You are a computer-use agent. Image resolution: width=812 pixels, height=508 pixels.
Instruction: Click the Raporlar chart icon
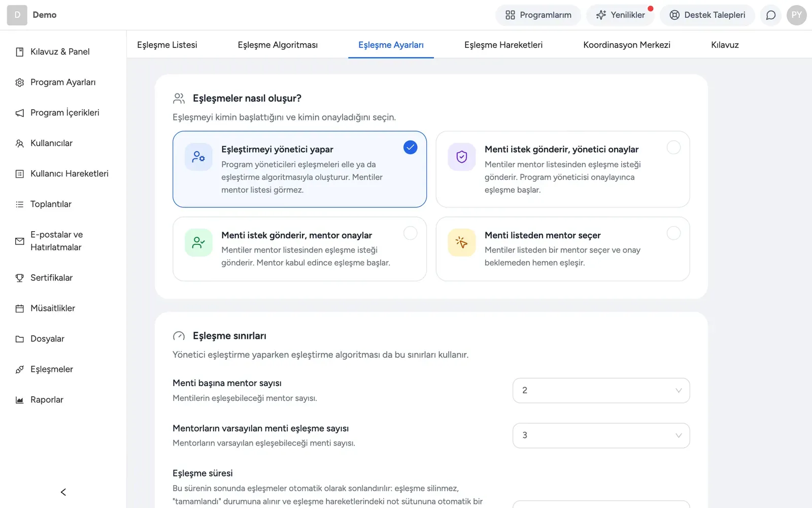(20, 400)
